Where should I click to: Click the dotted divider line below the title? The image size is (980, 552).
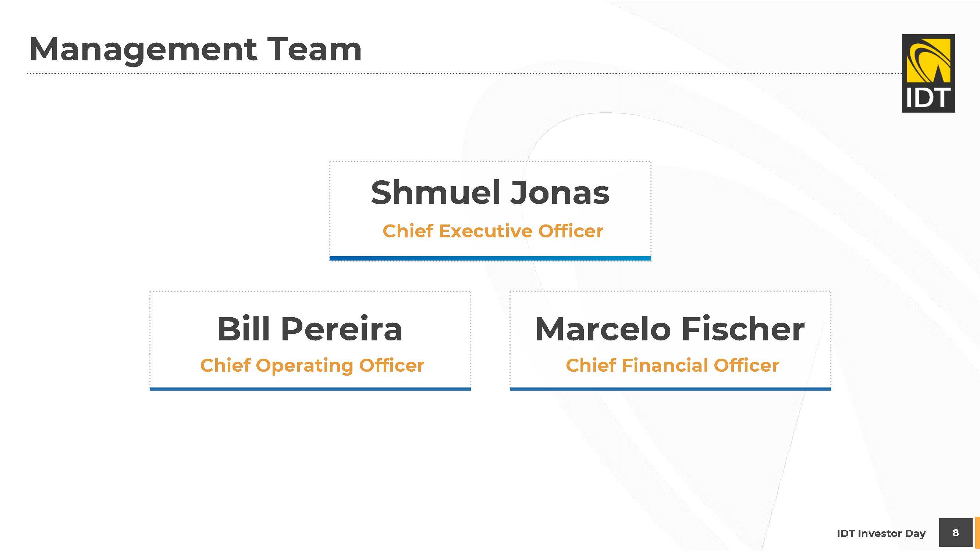click(x=457, y=73)
